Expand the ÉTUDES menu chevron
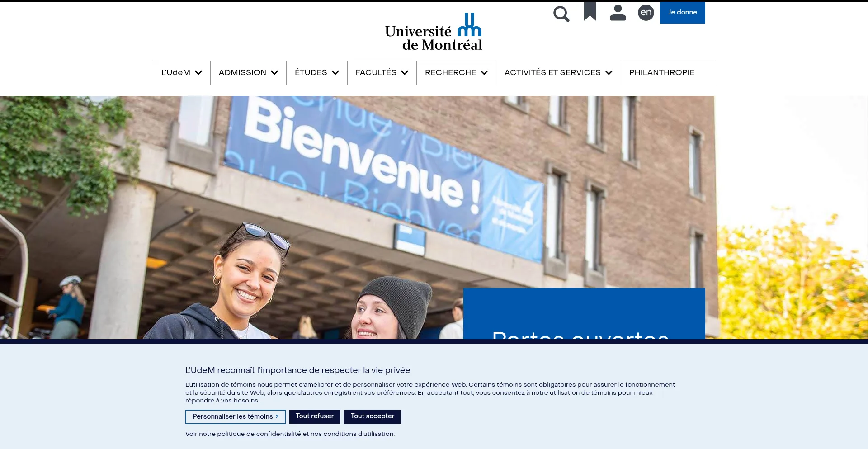This screenshot has height=449, width=868. click(335, 73)
